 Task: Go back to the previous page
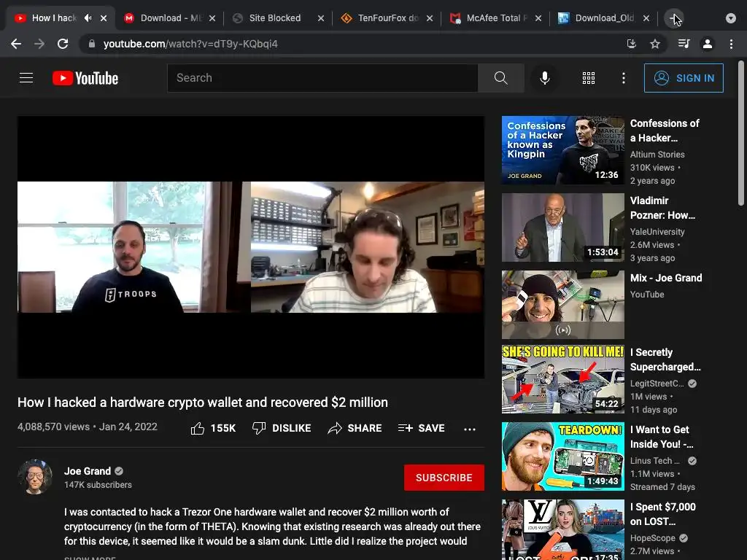click(16, 44)
